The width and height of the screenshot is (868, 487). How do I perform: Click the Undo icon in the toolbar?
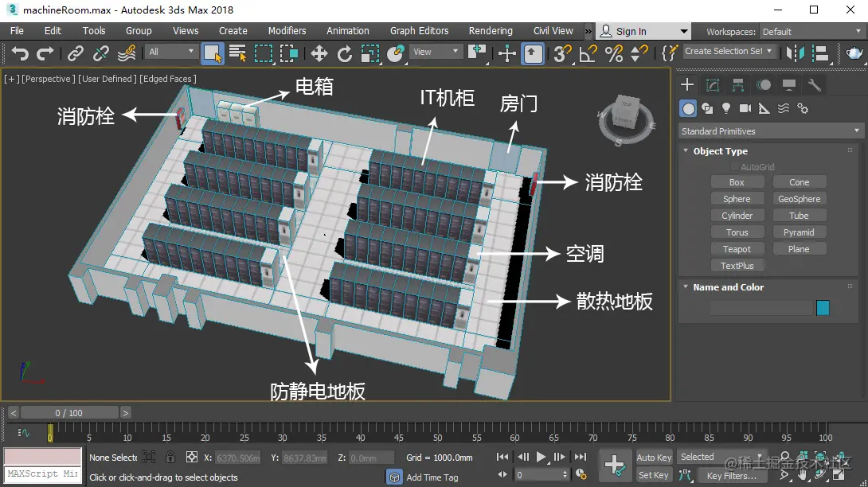tap(20, 53)
